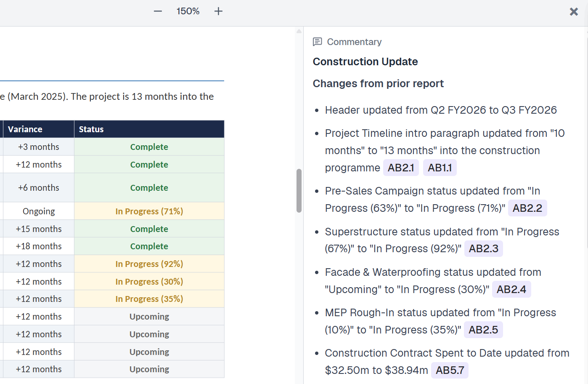Select the AB2.2 reference badge

click(x=527, y=208)
